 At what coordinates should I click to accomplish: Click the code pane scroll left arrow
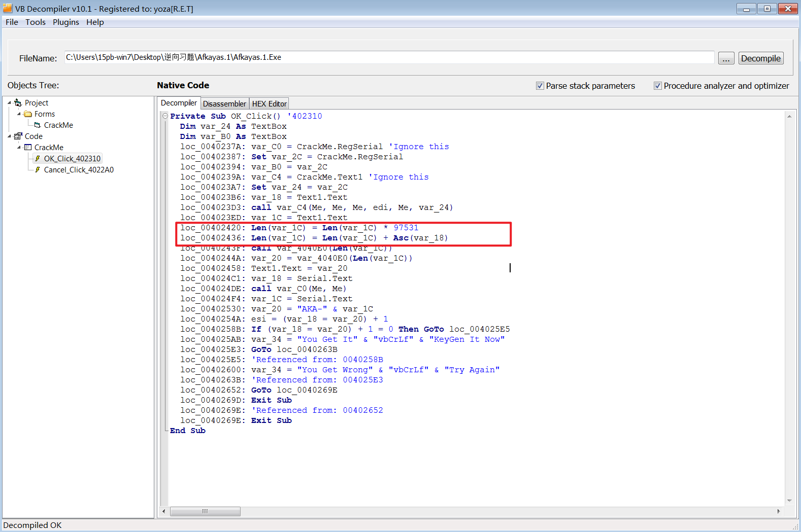pyautogui.click(x=164, y=511)
